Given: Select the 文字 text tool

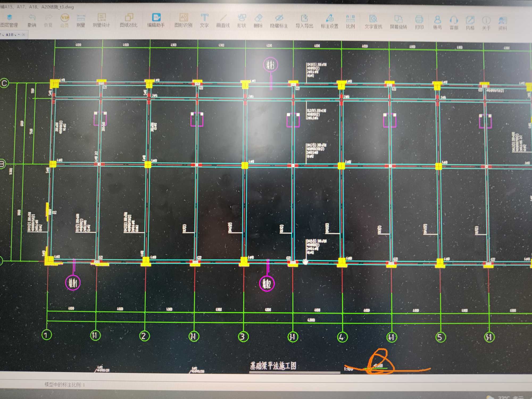Looking at the screenshot, I should tap(204, 21).
